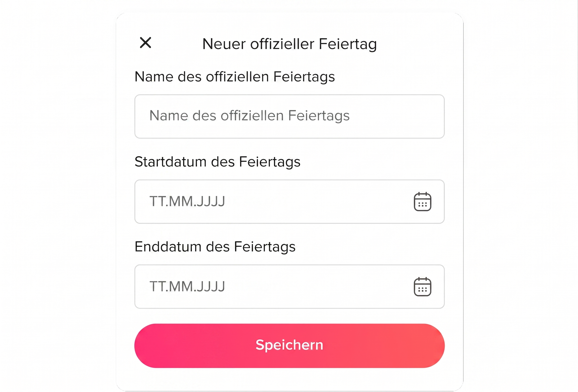This screenshot has height=392, width=578.
Task: Click the grey placeholder text in the name field
Action: [x=249, y=116]
